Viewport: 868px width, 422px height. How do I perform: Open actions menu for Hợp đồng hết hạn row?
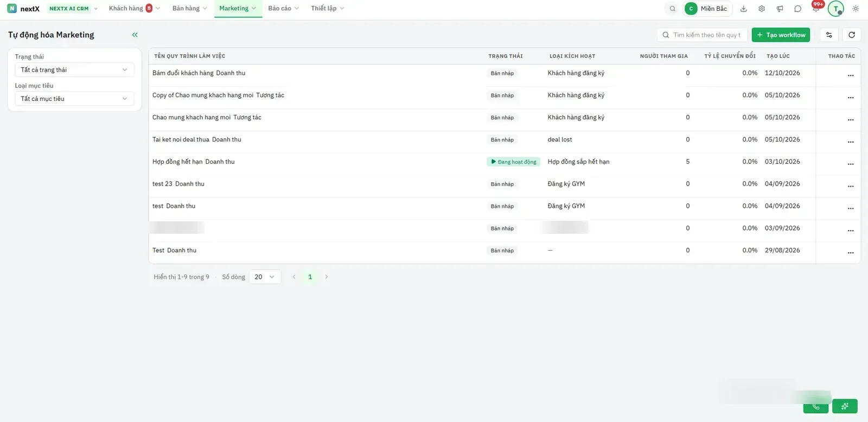[x=851, y=164]
